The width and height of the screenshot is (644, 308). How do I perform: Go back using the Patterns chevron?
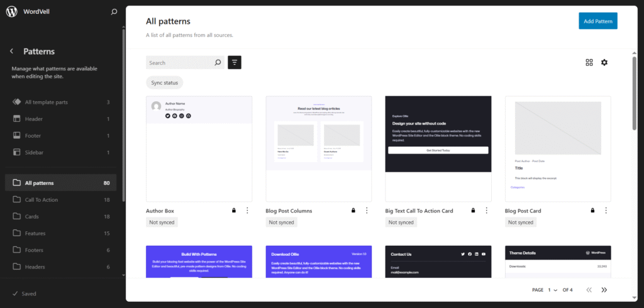[x=11, y=52]
